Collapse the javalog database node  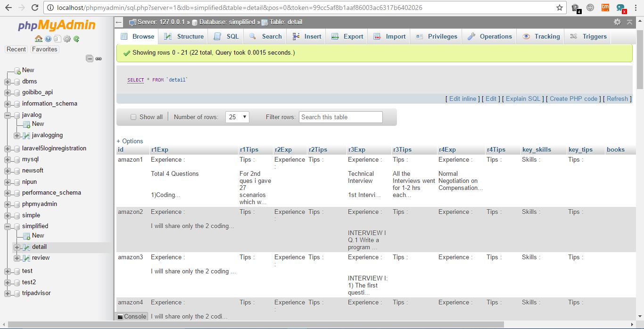[8, 115]
